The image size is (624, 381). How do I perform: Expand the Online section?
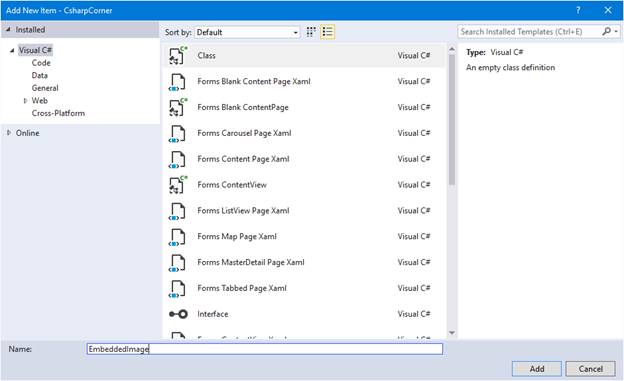9,133
